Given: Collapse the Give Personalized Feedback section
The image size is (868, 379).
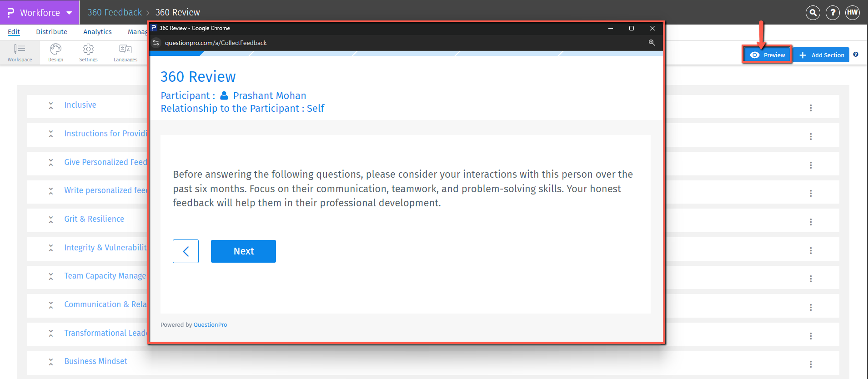Looking at the screenshot, I should pos(51,162).
